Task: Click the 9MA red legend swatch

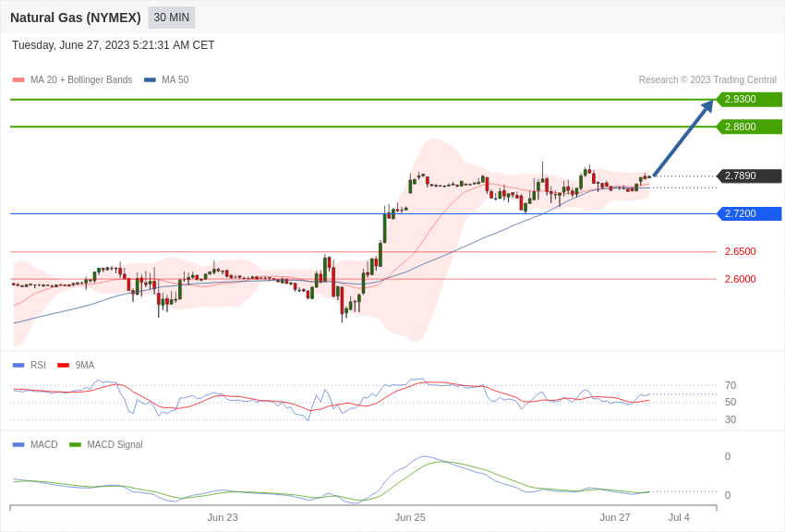Action: (x=63, y=366)
